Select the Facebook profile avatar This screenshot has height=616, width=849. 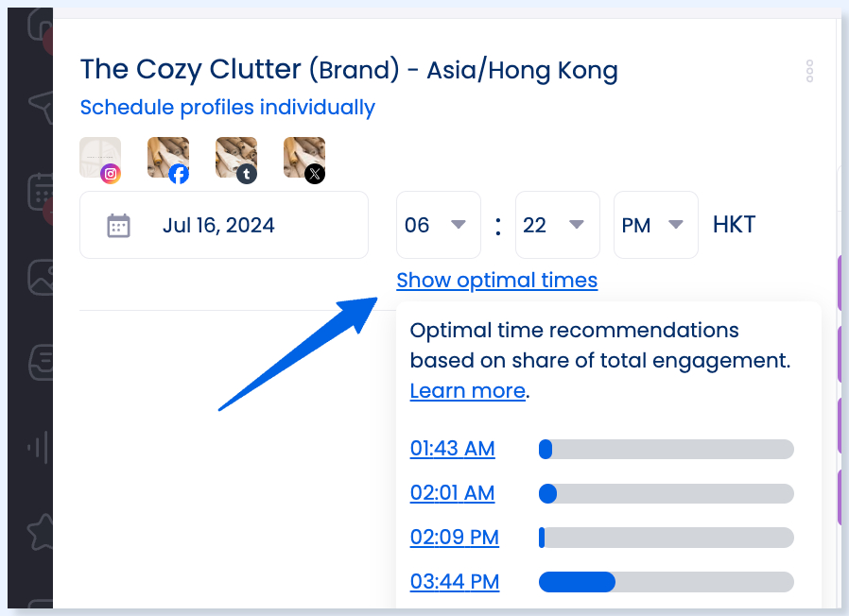coord(168,159)
